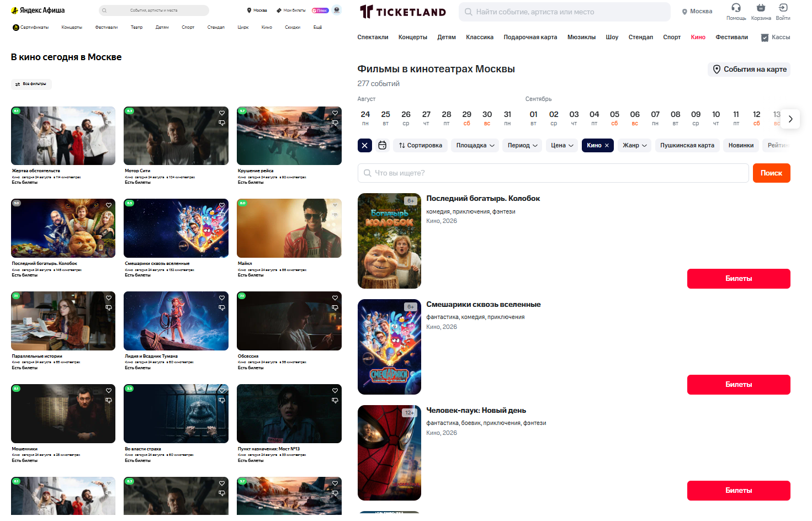Expand the Жанр dropdown filter
812x521 pixels.
[x=635, y=145]
